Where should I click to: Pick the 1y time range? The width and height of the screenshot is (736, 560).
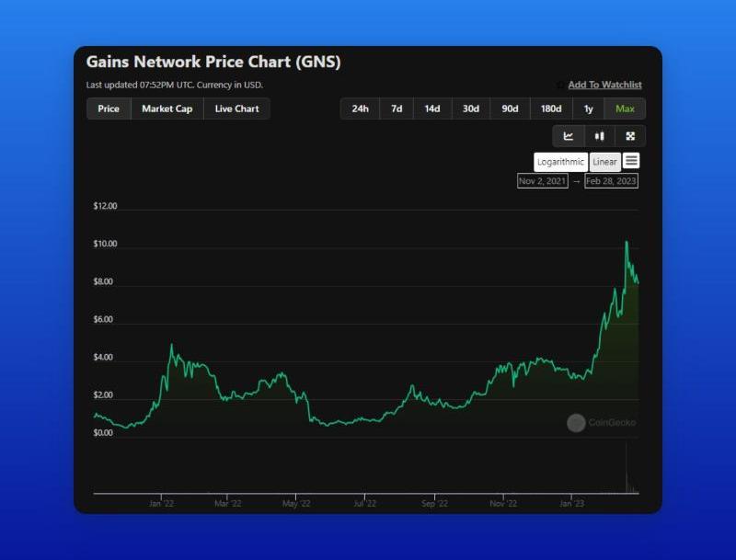click(589, 109)
